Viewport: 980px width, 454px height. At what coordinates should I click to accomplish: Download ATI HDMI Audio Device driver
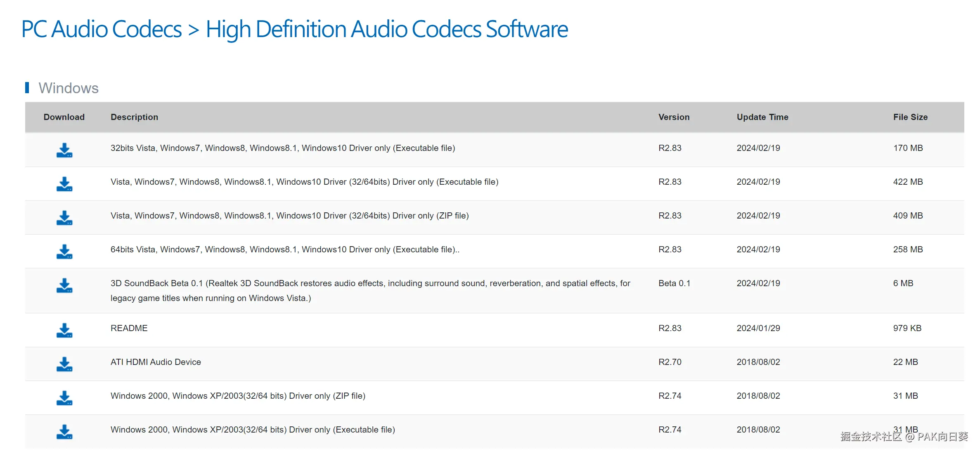[64, 364]
